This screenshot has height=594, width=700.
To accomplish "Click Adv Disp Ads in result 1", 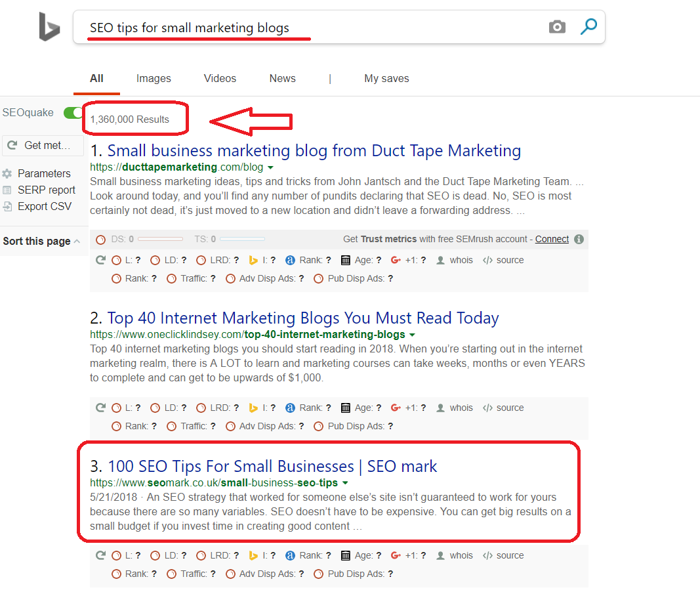I will 265,279.
